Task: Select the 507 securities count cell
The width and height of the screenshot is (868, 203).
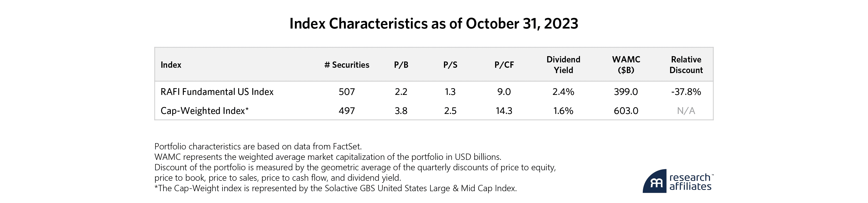Action: point(347,92)
